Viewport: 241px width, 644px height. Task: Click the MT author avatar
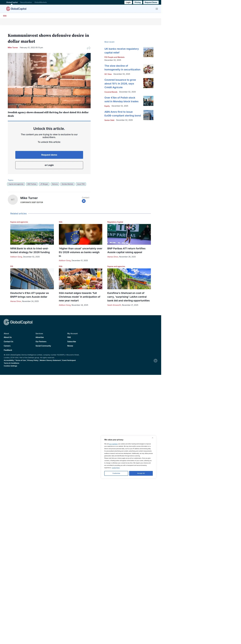(x=13, y=200)
